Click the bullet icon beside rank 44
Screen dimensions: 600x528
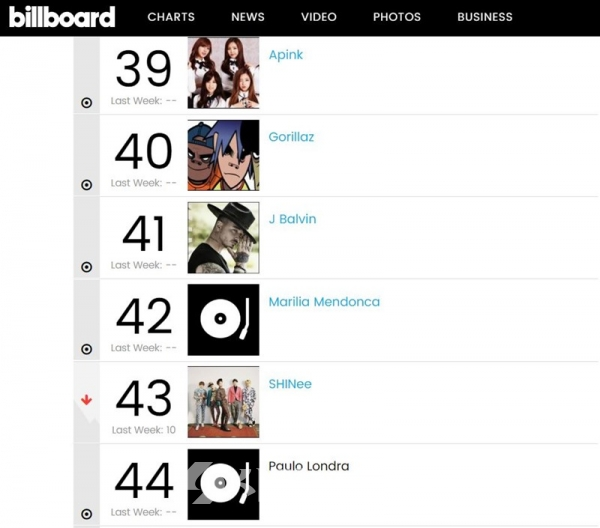(x=86, y=514)
